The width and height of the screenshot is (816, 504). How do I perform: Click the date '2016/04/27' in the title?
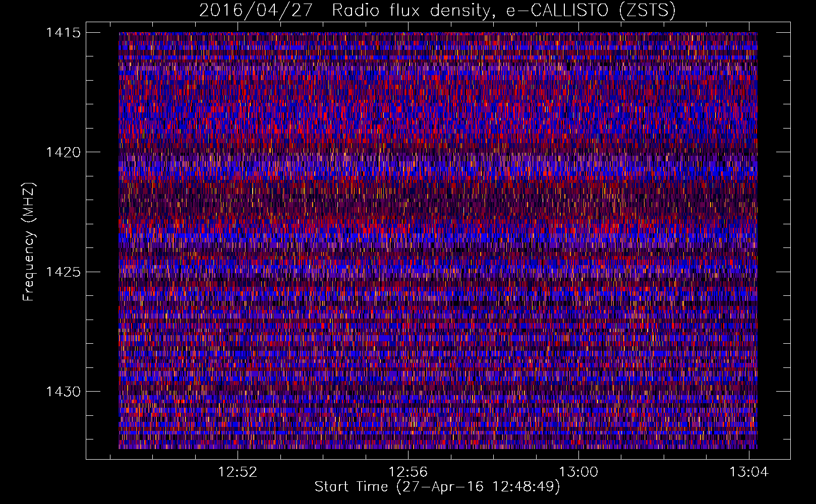tap(256, 10)
